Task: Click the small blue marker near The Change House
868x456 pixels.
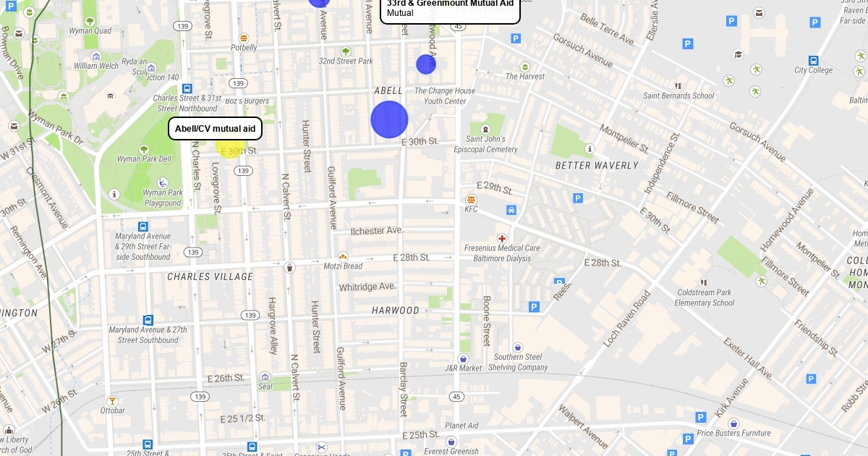Action: click(x=426, y=64)
